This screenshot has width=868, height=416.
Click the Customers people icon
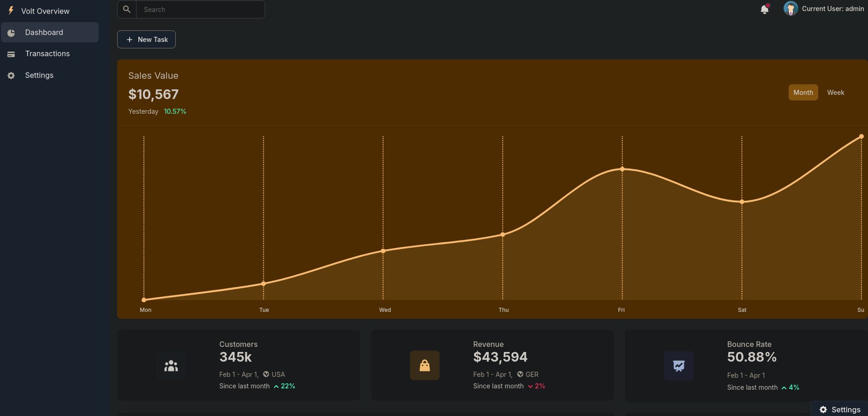(171, 366)
